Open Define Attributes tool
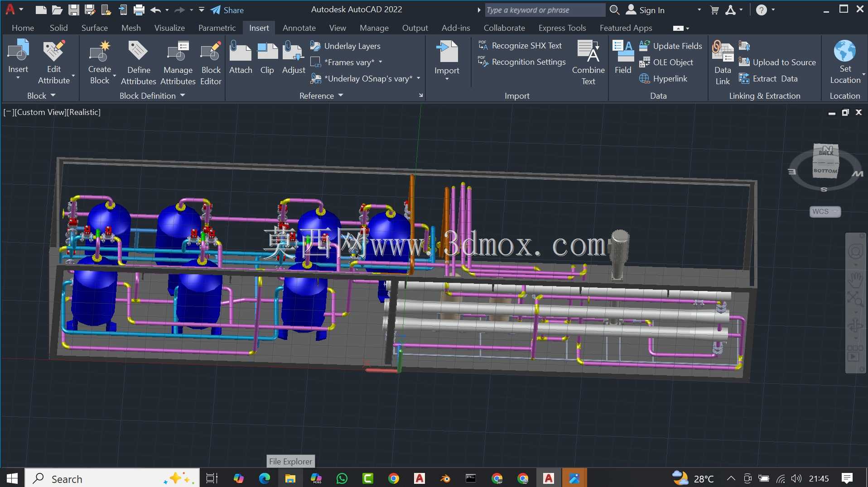Viewport: 868px width, 487px height. tap(139, 62)
